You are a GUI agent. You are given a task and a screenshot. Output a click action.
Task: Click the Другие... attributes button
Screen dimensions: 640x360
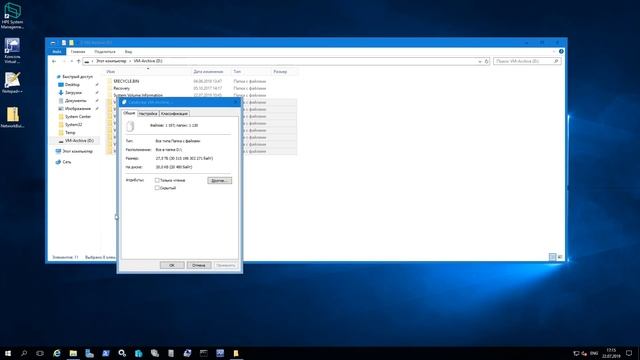pos(219,180)
